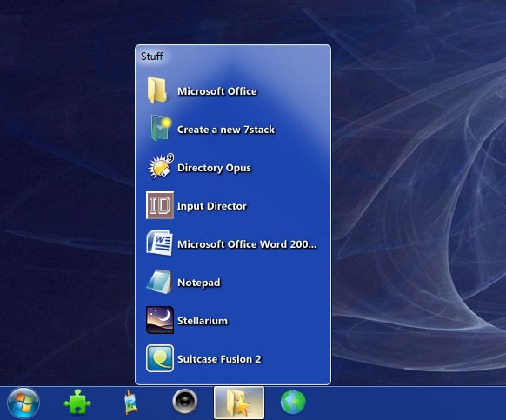The width and height of the screenshot is (506, 420).
Task: Open the Microsoft Office folder icon
Action: tap(158, 90)
